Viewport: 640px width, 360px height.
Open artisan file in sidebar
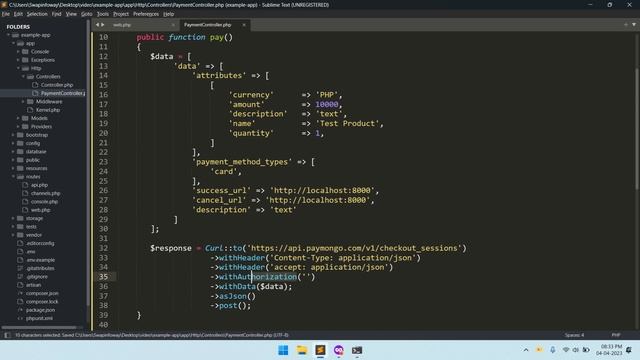tap(33, 285)
